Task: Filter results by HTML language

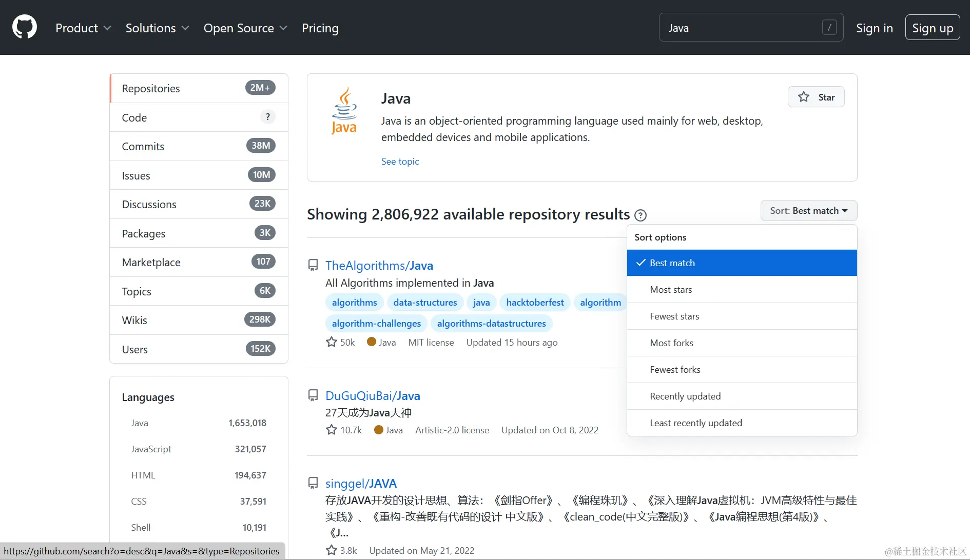Action: [x=199, y=475]
